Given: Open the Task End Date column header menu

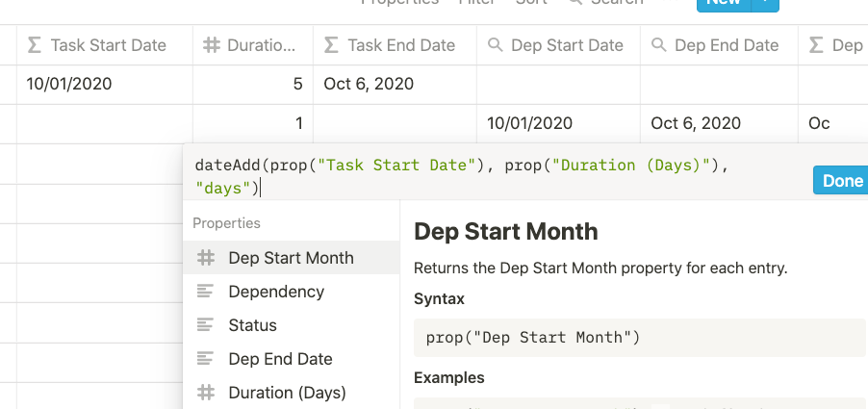Looking at the screenshot, I should point(401,45).
